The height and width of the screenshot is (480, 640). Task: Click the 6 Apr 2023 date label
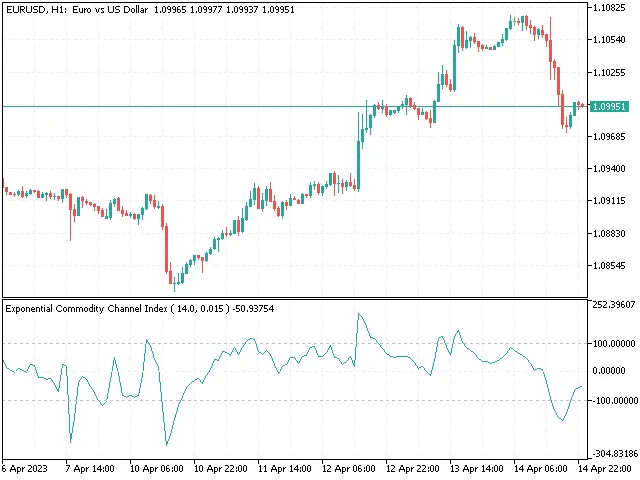pyautogui.click(x=26, y=468)
